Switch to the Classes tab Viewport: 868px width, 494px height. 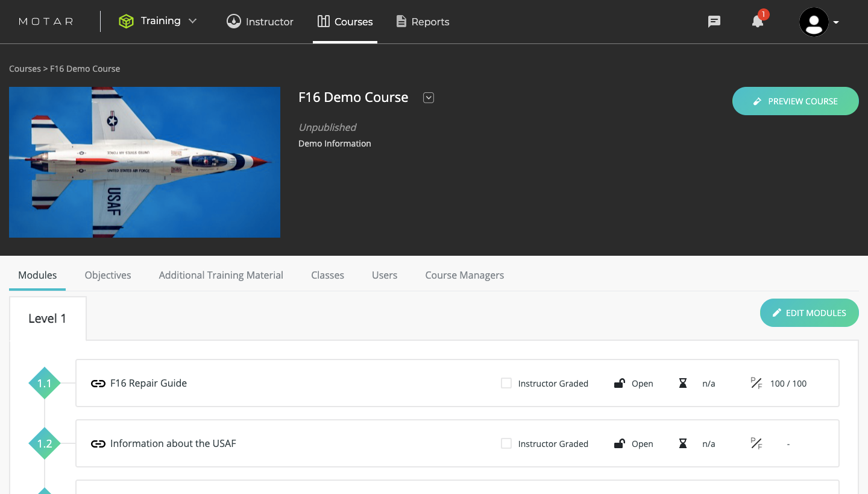pos(328,275)
